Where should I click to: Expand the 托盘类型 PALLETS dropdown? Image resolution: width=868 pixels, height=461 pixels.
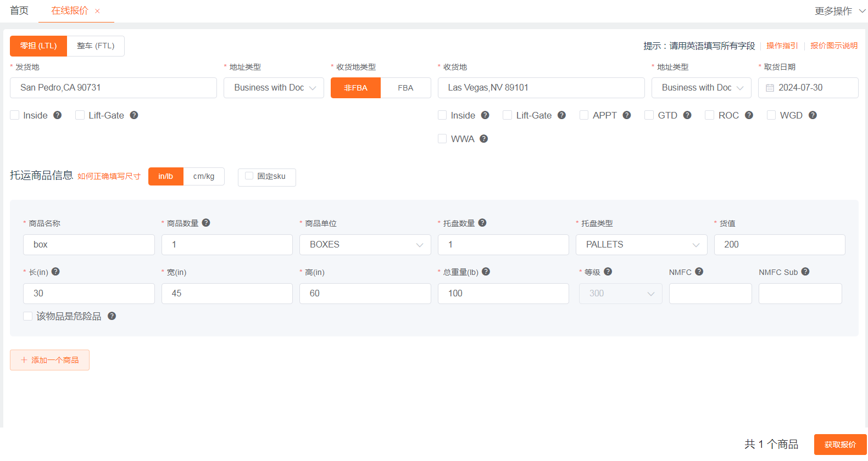(x=641, y=245)
